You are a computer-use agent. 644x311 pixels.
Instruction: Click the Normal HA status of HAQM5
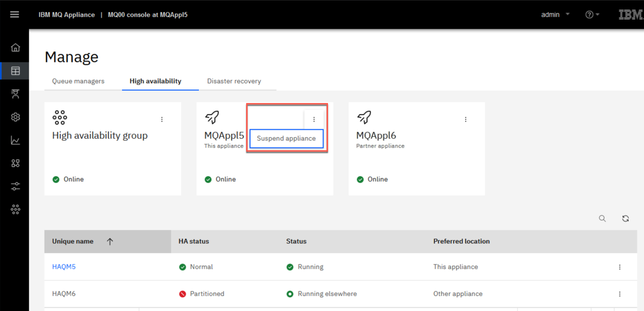point(196,267)
